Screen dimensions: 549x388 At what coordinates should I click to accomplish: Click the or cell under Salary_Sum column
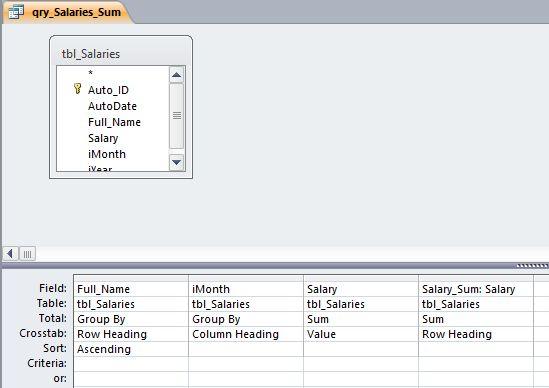[x=476, y=379]
